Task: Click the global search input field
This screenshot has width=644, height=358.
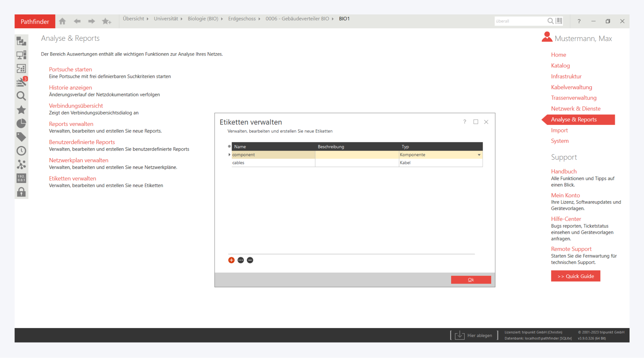Action: tap(519, 21)
